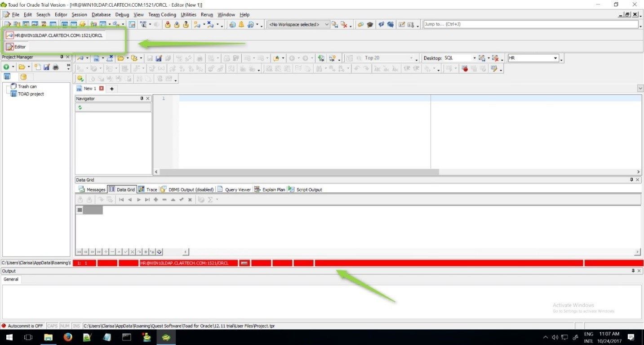Open Firefox from the Windows taskbar
Viewport: 644px width, 345px height.
click(68, 337)
